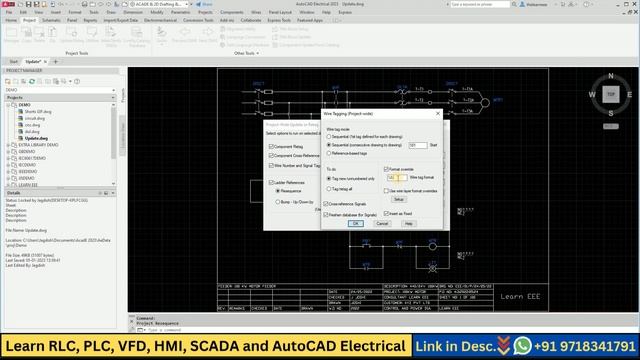
Task: Open the File menu
Action: (x=9, y=12)
